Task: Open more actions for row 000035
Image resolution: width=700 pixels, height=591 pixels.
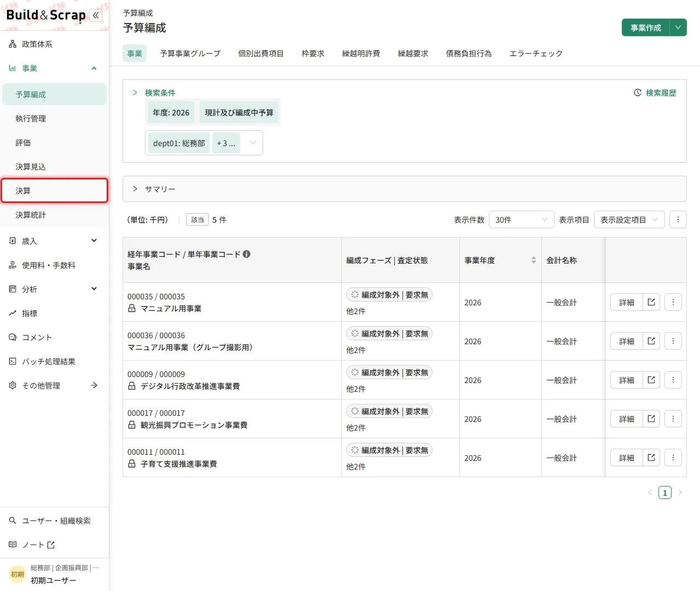Action: (x=673, y=302)
